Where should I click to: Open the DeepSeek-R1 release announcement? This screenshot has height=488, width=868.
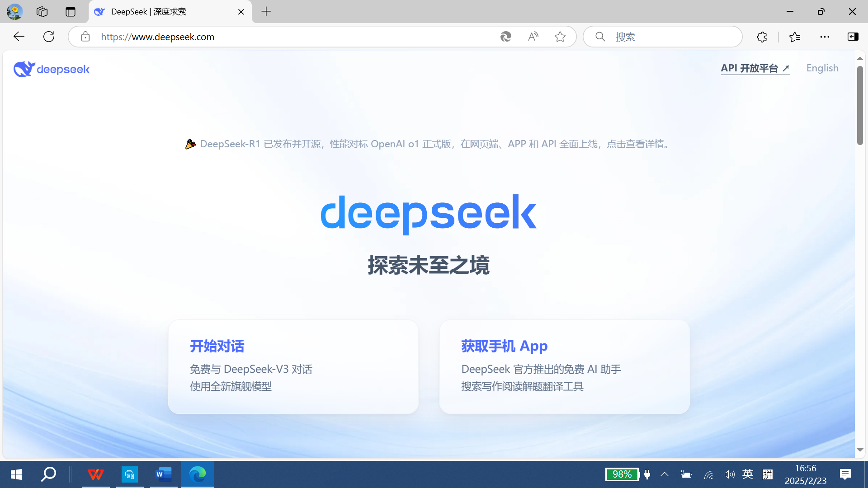pyautogui.click(x=429, y=144)
